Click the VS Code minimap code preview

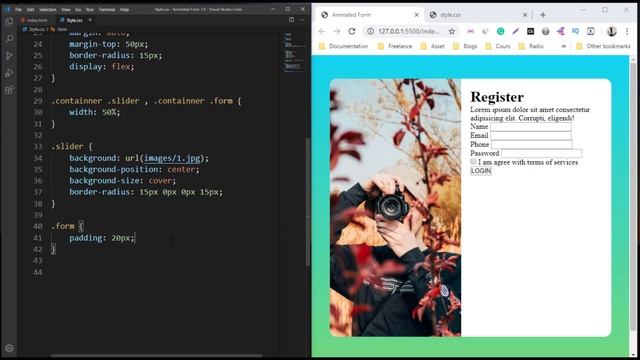click(294, 52)
